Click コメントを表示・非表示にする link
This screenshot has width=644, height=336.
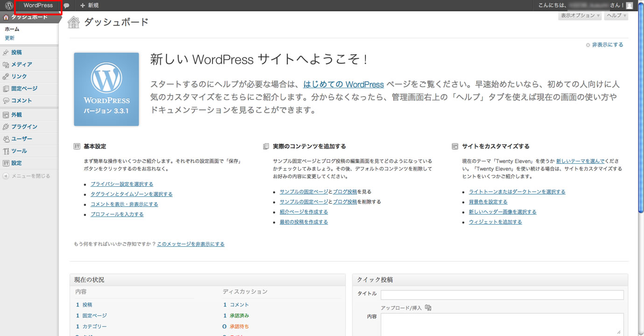124,204
